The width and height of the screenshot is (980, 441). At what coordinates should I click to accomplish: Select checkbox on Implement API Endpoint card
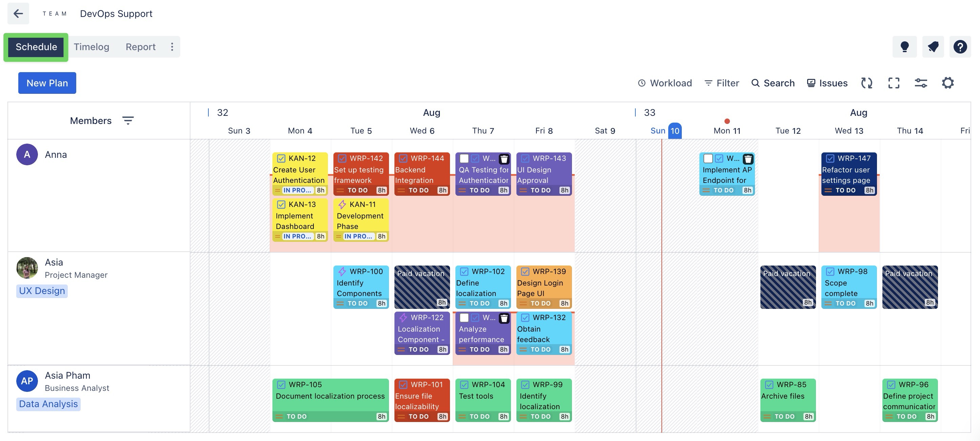coord(708,159)
